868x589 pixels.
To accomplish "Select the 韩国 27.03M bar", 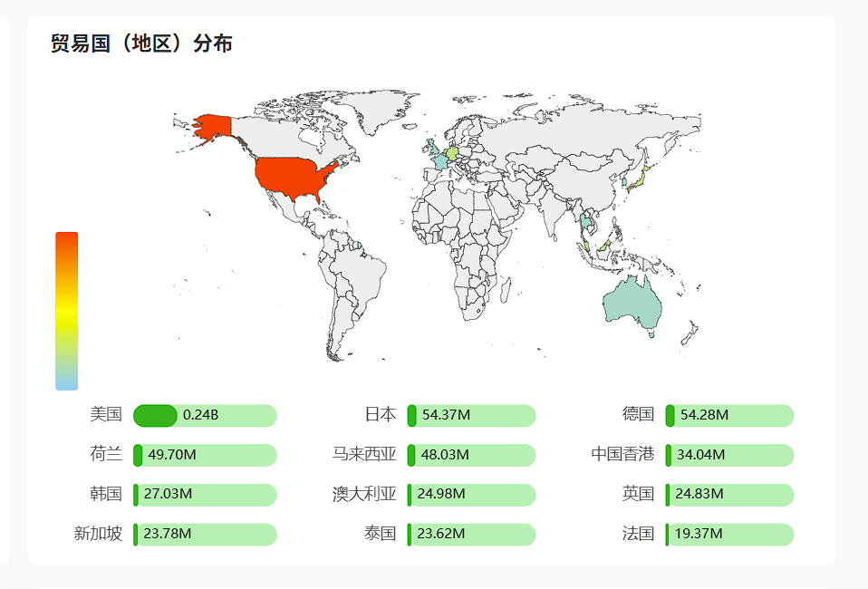I will (x=205, y=495).
